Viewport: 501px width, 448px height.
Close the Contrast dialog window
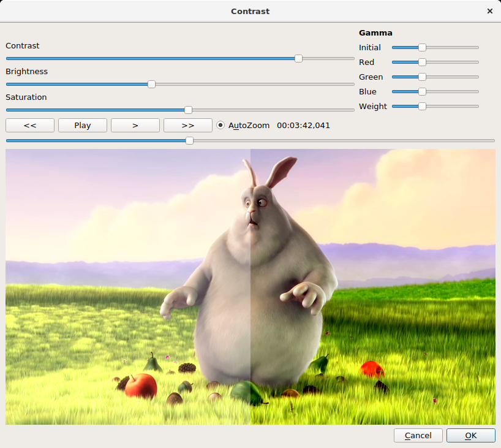coord(489,11)
